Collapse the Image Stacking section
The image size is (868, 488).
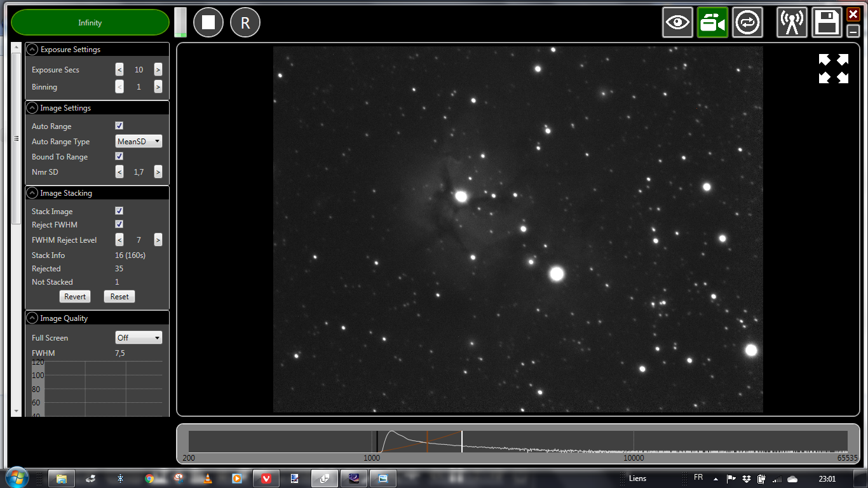pos(32,193)
